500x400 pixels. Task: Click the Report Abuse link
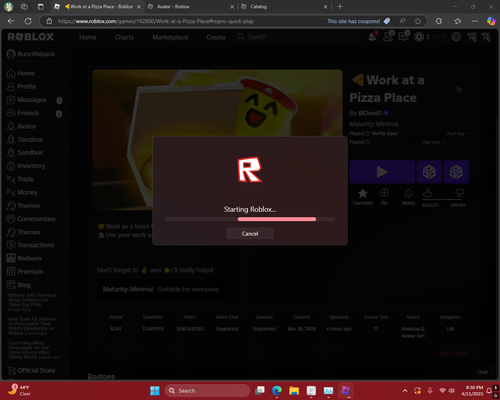pyautogui.click(x=454, y=353)
